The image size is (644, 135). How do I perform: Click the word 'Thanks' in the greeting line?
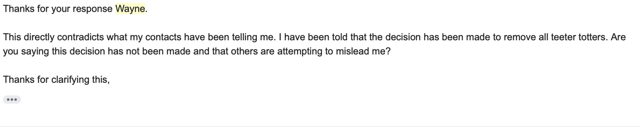tap(19, 9)
